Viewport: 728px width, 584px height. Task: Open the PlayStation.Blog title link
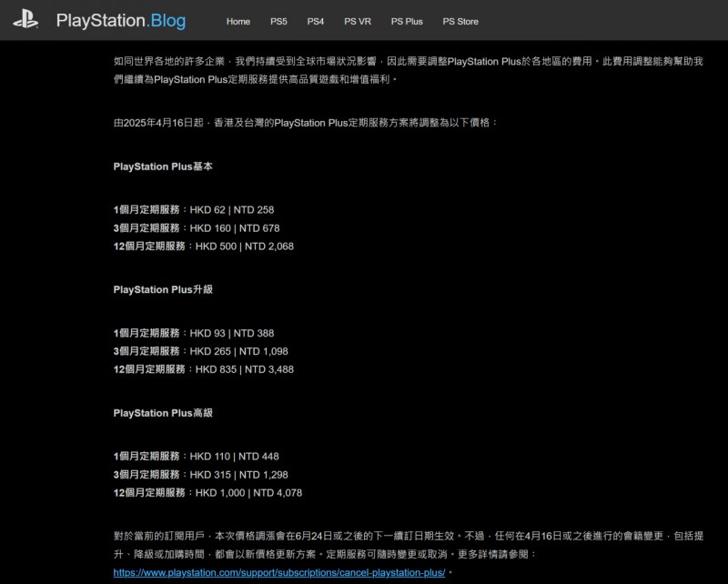pos(121,21)
